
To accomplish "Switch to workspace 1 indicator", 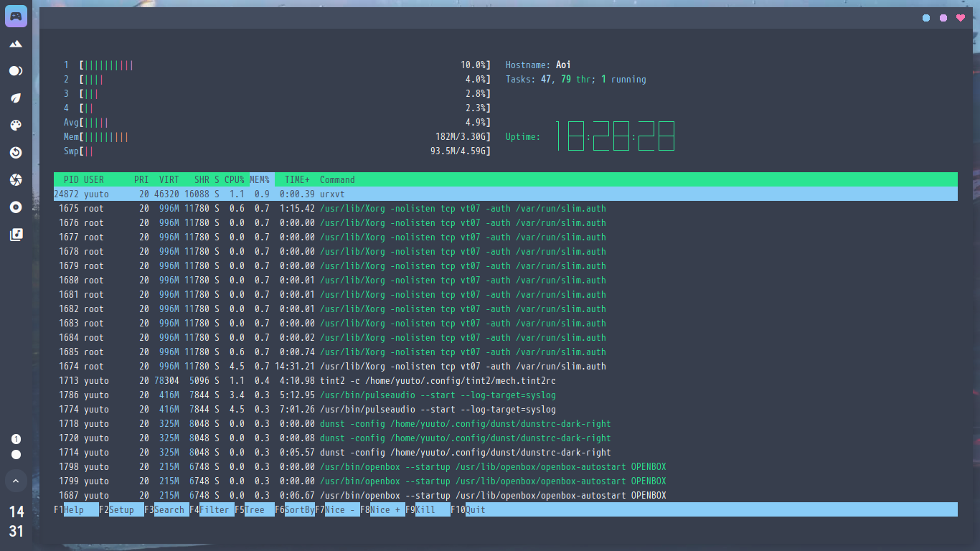I will pyautogui.click(x=16, y=439).
